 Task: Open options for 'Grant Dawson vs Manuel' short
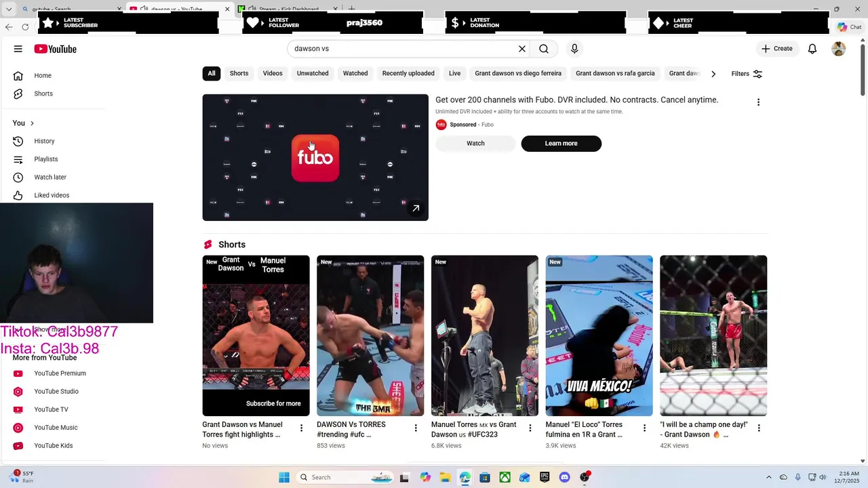tap(301, 428)
